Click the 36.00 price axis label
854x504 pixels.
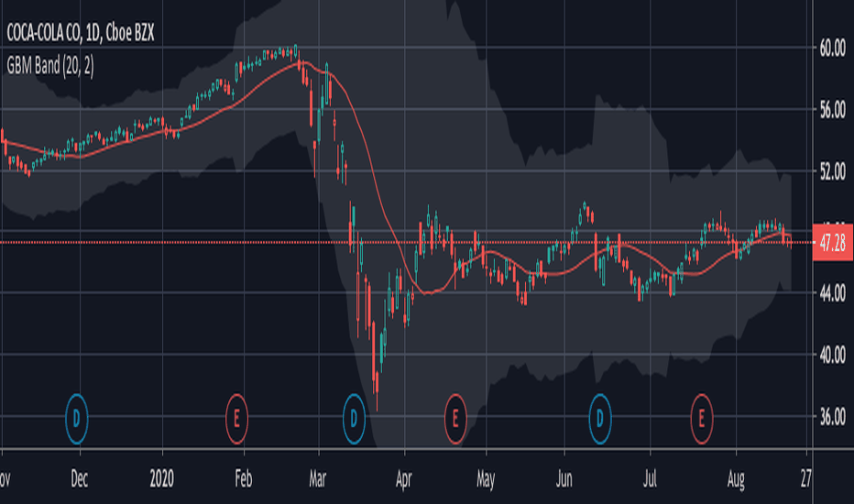pos(833,417)
